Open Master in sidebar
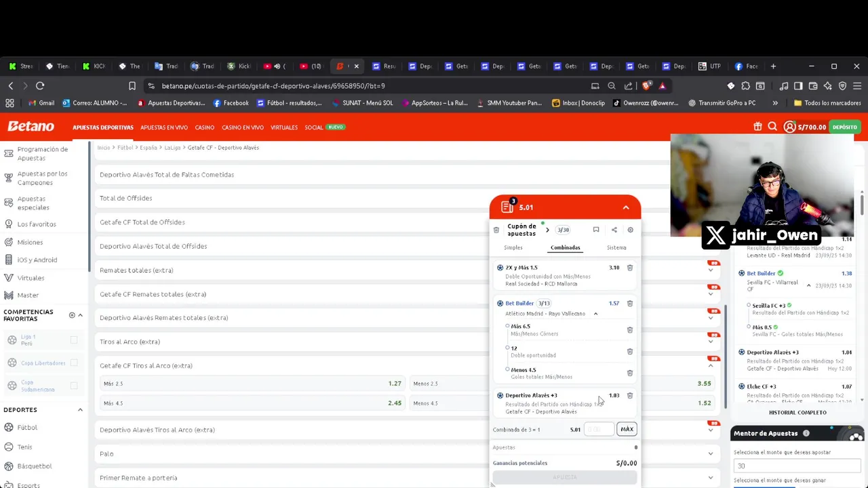Image resolution: width=868 pixels, height=488 pixels. (x=28, y=296)
